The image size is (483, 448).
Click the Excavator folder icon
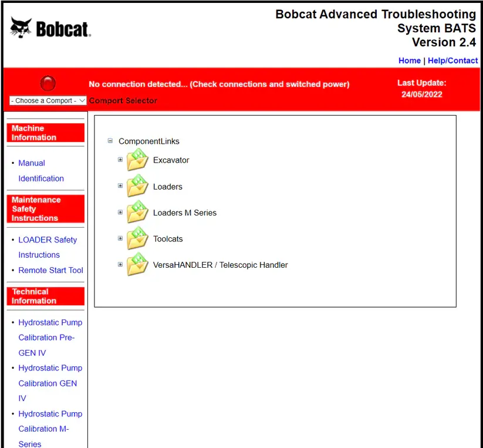pyautogui.click(x=137, y=160)
